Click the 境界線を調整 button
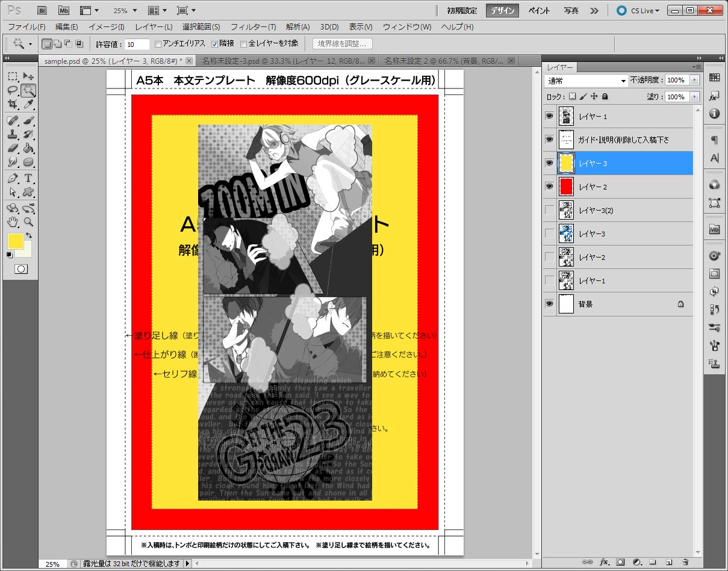728x571 pixels. coord(343,43)
